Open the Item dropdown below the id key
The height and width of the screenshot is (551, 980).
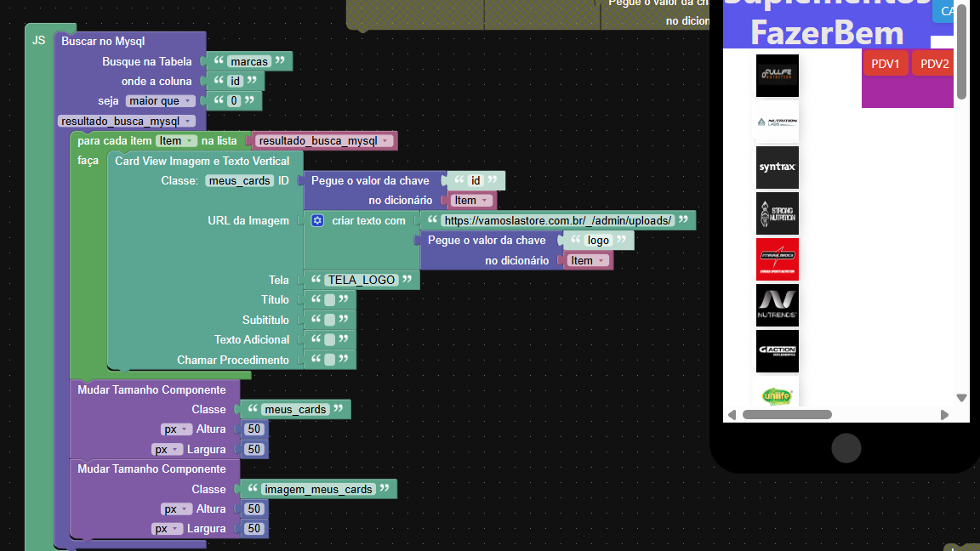pos(470,201)
